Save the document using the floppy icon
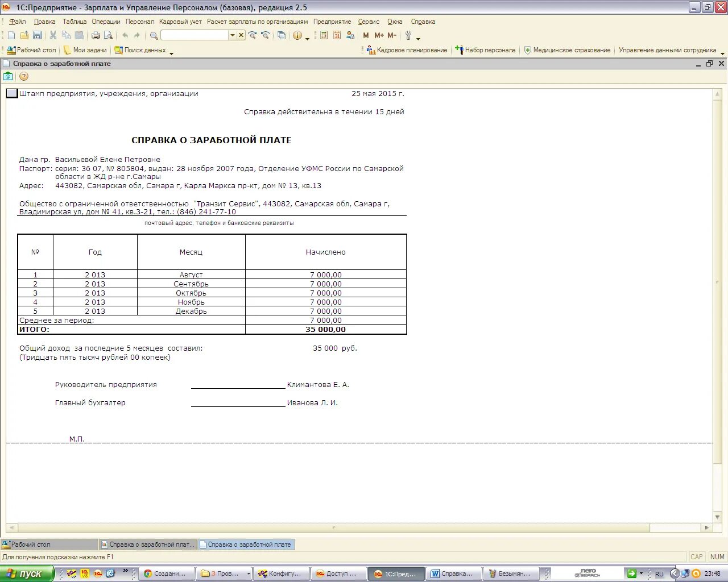This screenshot has height=582, width=728. click(37, 35)
